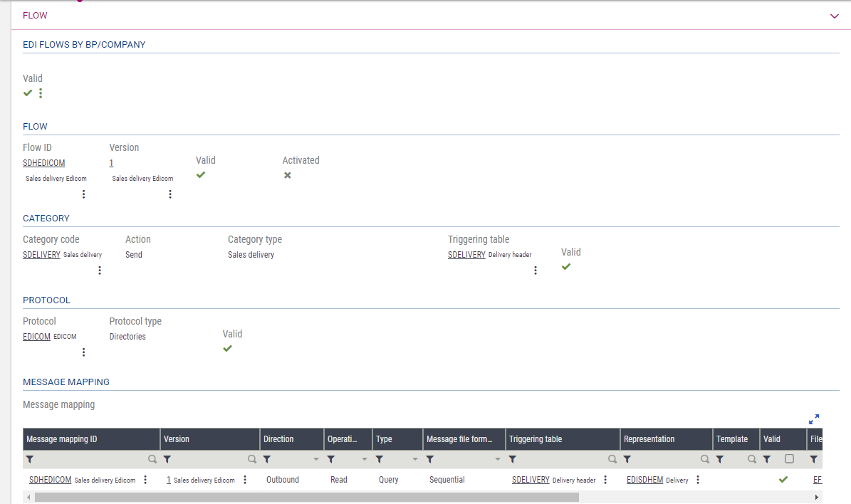This screenshot has height=504, width=851.
Task: Open actions menu beside top Valid checkmark
Action: click(41, 93)
